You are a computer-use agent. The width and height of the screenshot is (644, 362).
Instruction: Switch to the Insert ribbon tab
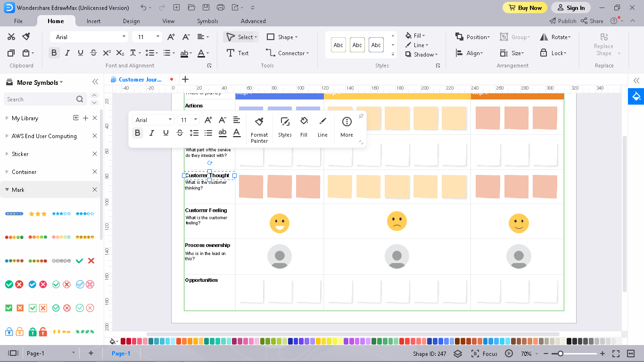(93, 21)
